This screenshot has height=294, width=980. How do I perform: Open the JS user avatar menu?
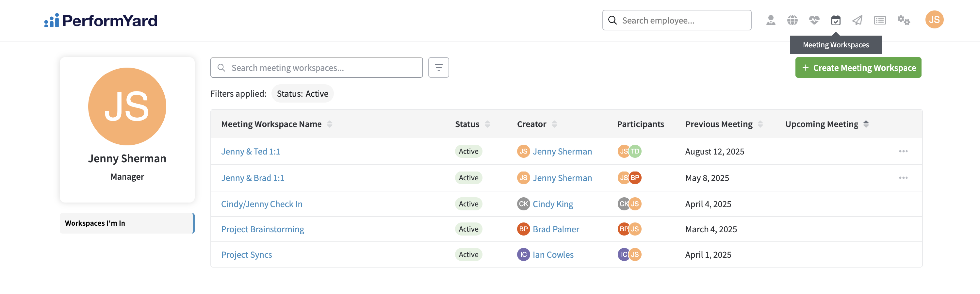[934, 20]
